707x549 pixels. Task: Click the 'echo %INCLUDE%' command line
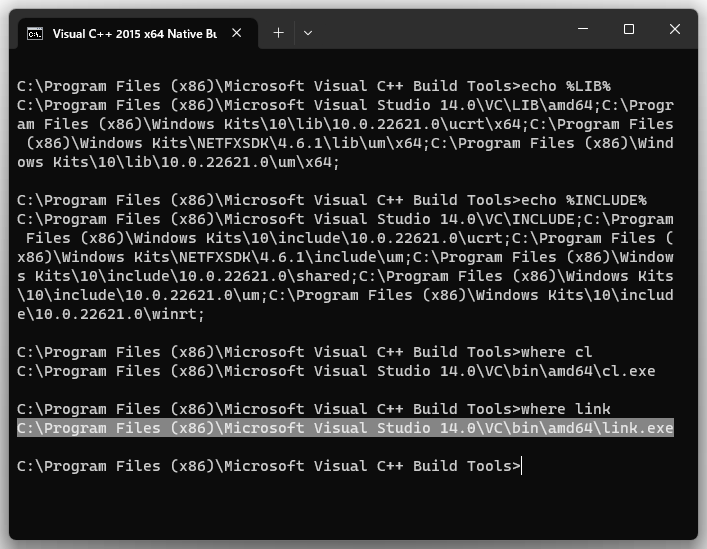pos(332,200)
